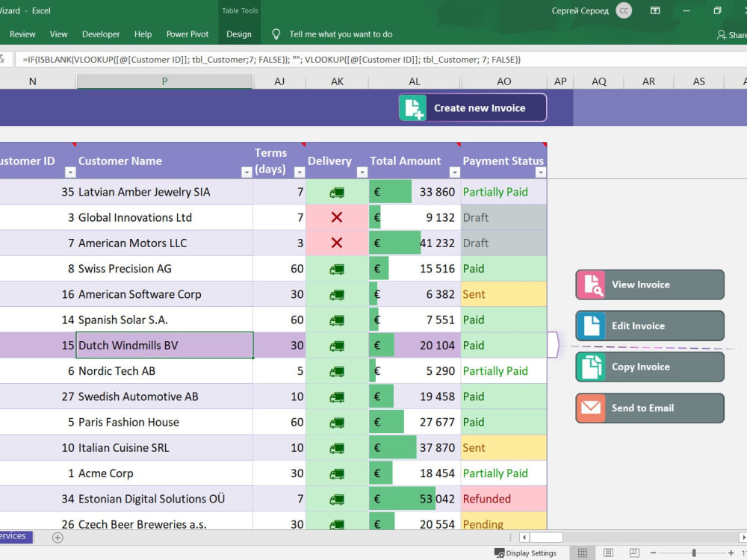Screen dimensions: 747x560
Task: Open the Total Amount filter dropdown
Action: pyautogui.click(x=454, y=172)
